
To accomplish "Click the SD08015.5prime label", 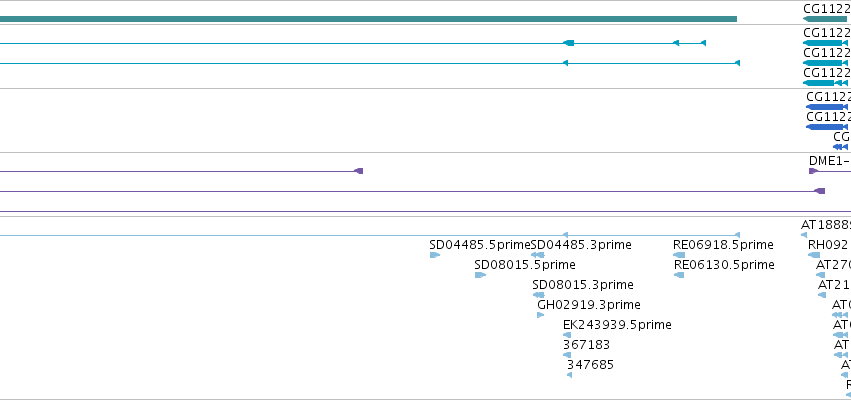I will click(525, 265).
